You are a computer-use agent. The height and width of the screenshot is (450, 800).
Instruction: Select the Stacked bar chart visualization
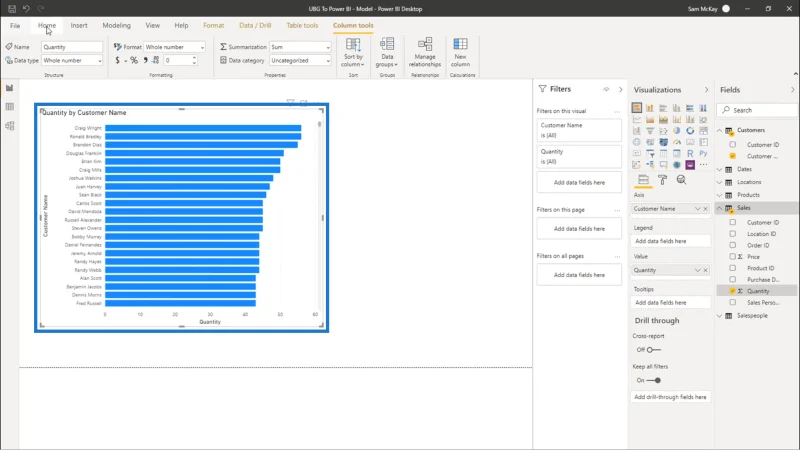pyautogui.click(x=636, y=108)
